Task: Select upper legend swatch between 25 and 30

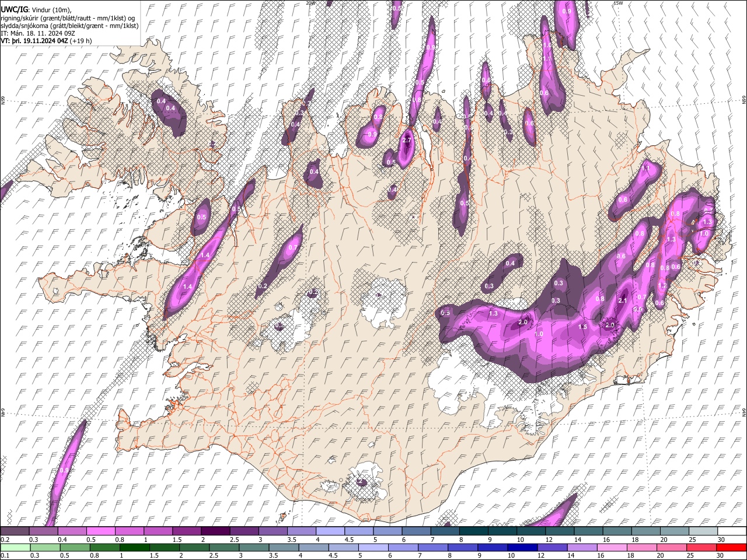Action: pos(703,531)
